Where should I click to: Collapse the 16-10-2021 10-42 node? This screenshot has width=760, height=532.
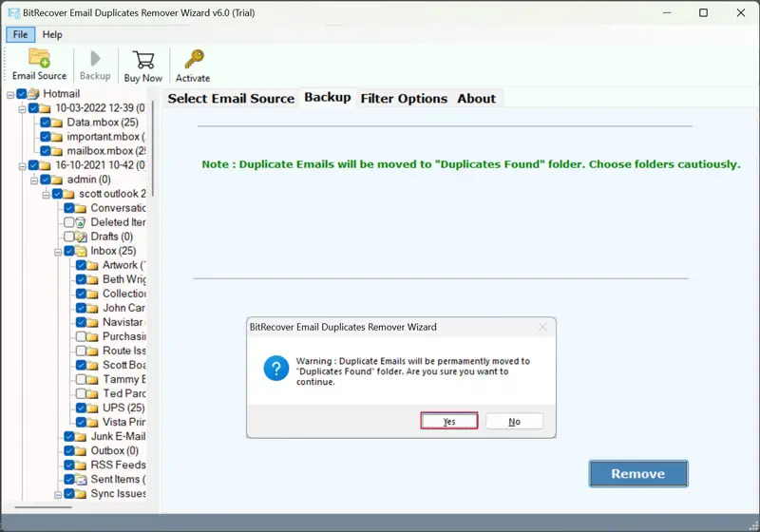click(22, 166)
